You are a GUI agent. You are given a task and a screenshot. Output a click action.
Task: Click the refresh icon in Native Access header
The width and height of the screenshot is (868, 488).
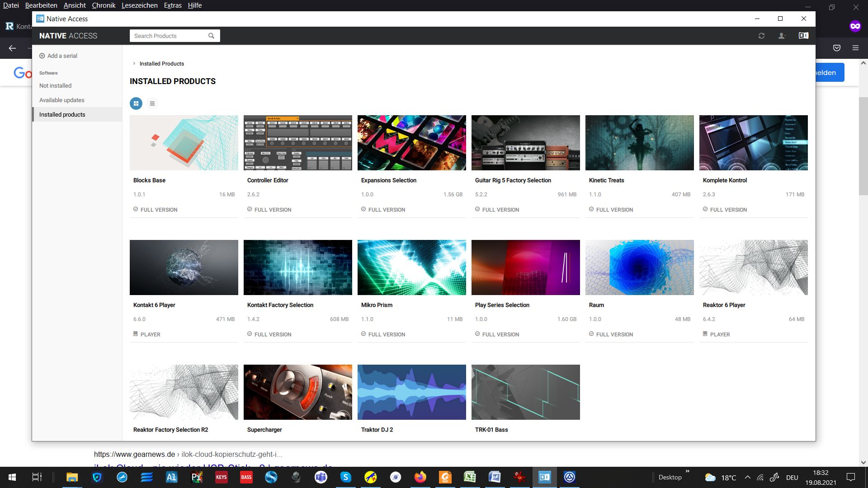click(761, 36)
